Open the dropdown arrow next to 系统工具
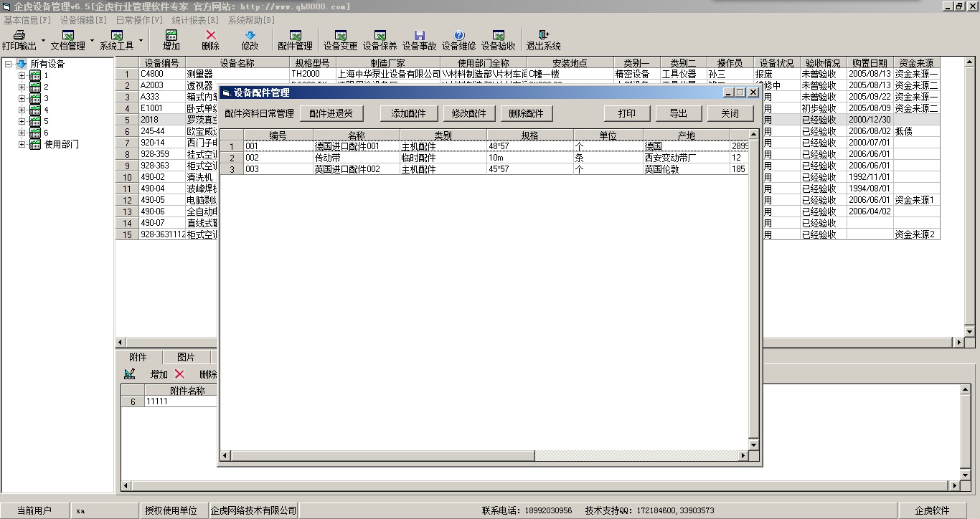980x519 pixels. pos(141,40)
